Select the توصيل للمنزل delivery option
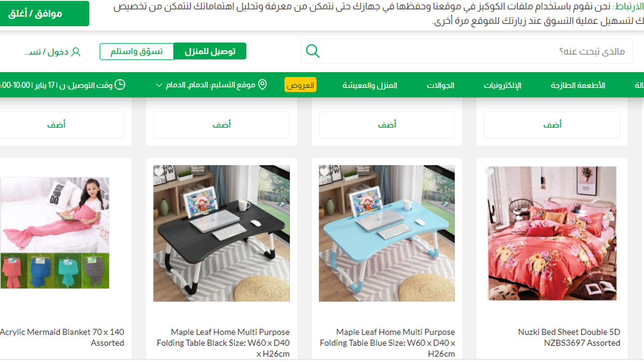The height and width of the screenshot is (362, 644). coord(210,51)
